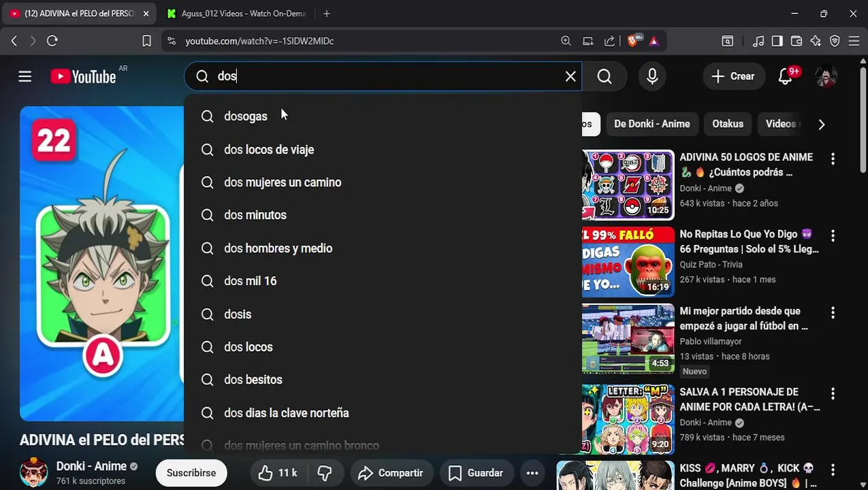Clear the search box with X
Viewport: 868px width, 490px height.
click(570, 76)
